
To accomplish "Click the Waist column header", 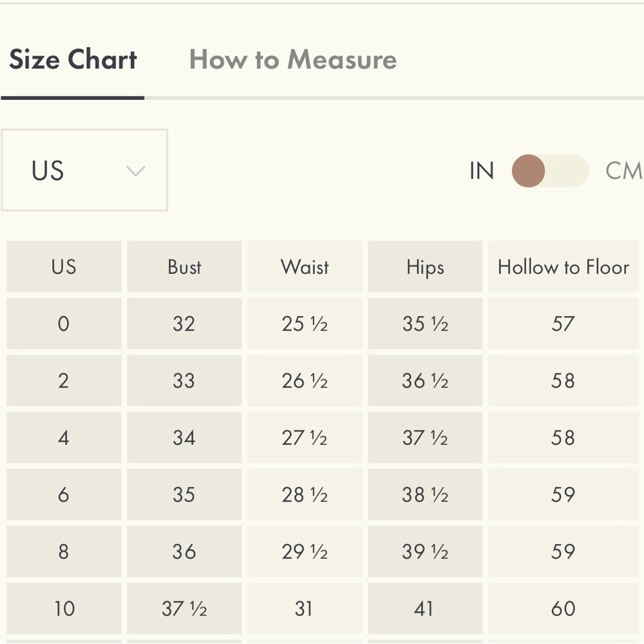I will (305, 267).
